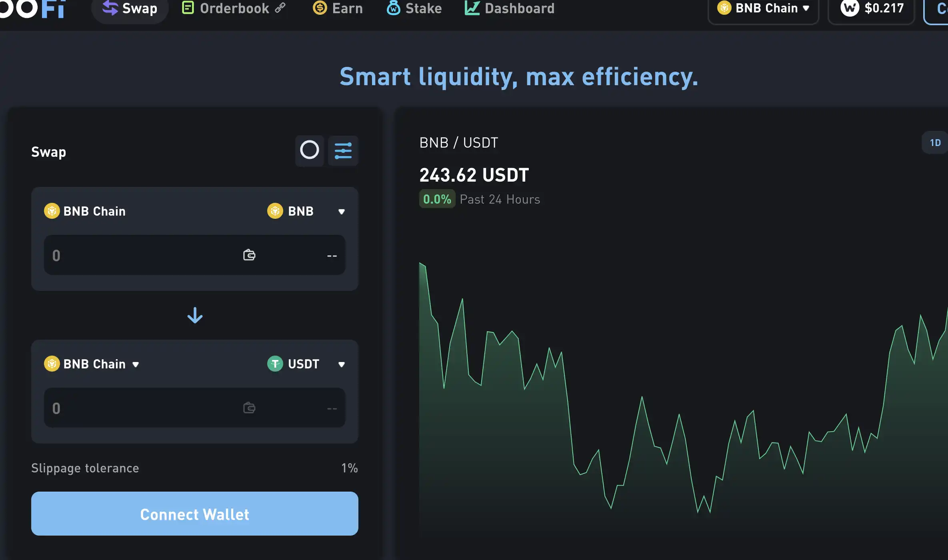Click the Connect Wallet button
Viewport: 948px width, 560px height.
[194, 513]
